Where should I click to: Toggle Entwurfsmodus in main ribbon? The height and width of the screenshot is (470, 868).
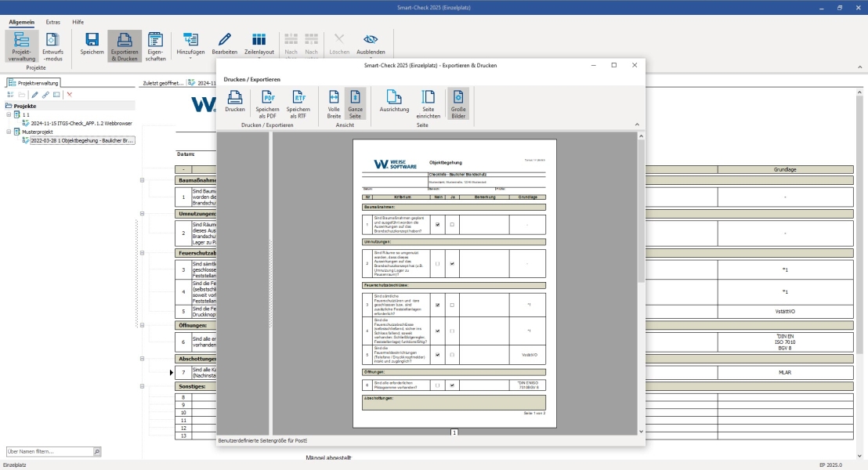click(52, 46)
